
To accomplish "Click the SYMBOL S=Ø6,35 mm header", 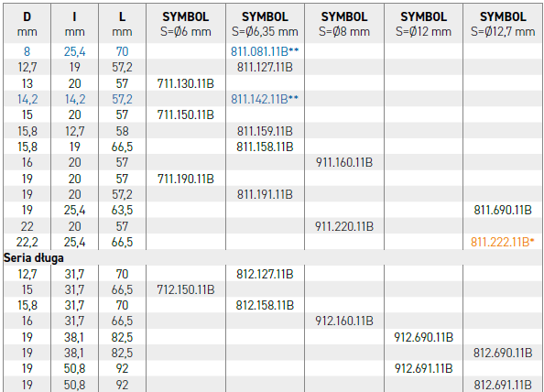I will (x=265, y=24).
